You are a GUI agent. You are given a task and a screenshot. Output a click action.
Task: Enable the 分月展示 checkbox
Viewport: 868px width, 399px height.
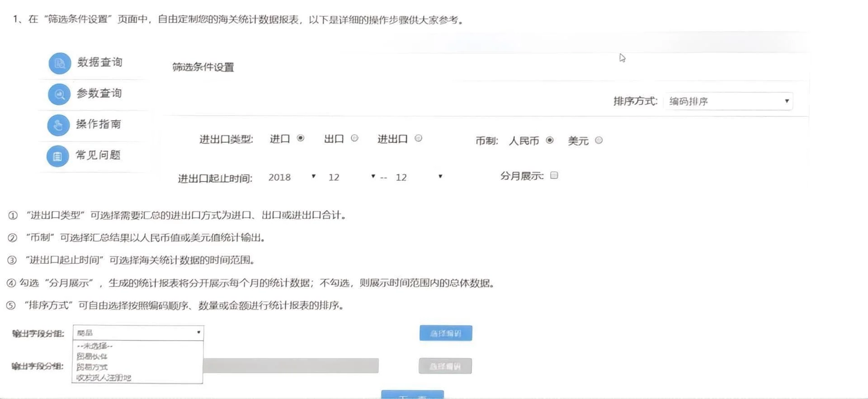click(554, 175)
